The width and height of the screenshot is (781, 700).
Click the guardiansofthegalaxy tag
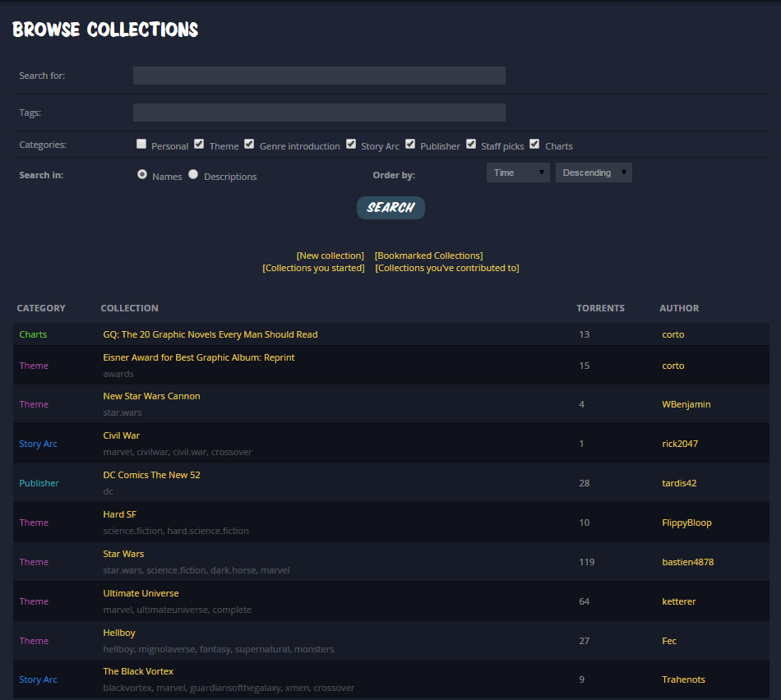(x=235, y=688)
